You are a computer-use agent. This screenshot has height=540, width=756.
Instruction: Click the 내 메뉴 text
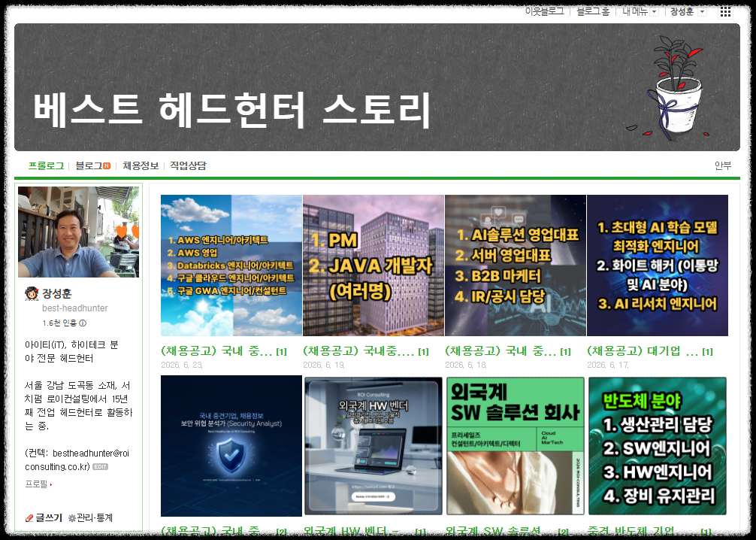pyautogui.click(x=634, y=11)
